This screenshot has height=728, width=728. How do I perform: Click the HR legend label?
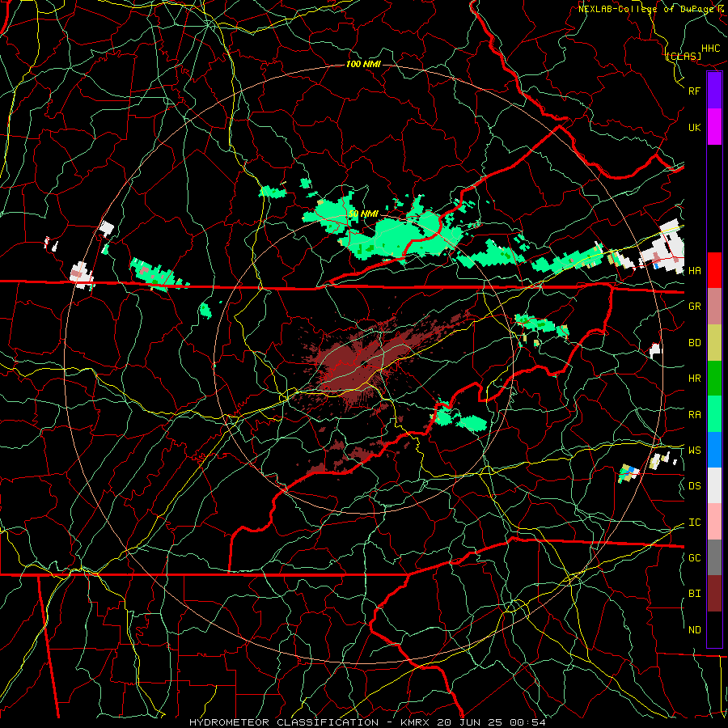click(695, 379)
